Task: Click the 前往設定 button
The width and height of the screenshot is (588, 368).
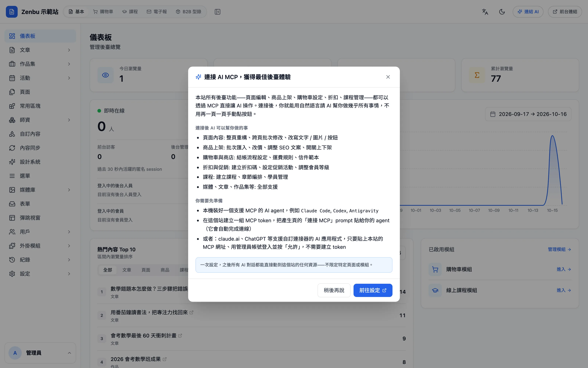Action: point(373,290)
